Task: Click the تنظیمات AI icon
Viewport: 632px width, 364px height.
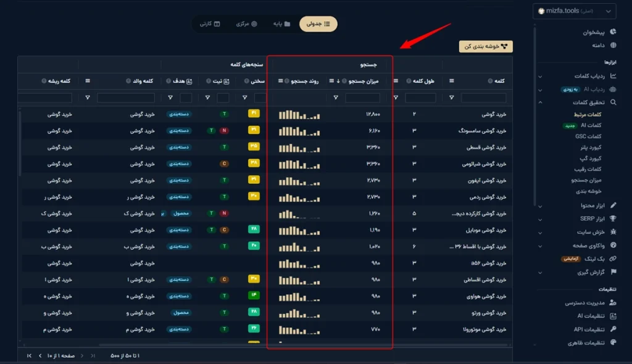Action: [x=613, y=316]
